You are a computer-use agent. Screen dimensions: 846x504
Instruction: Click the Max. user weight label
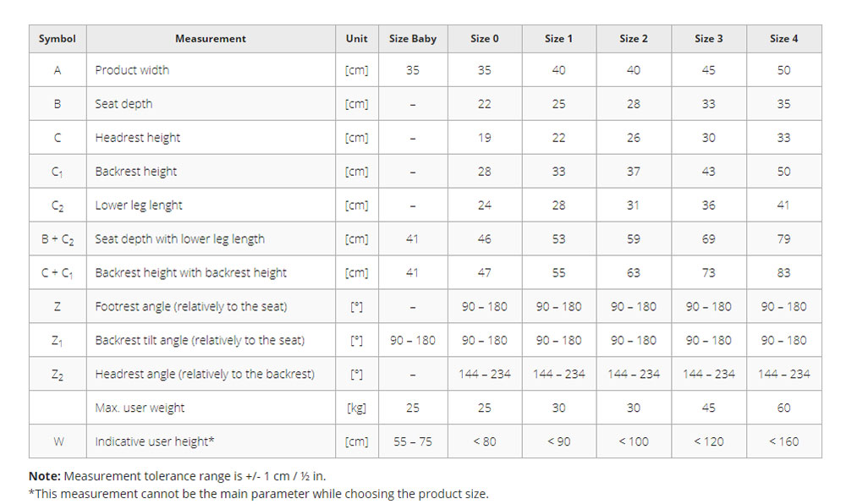point(140,408)
